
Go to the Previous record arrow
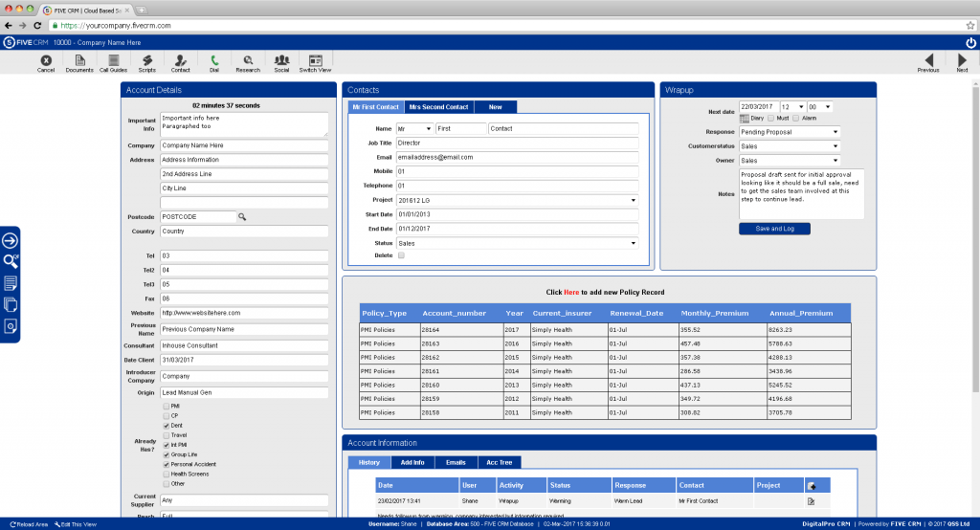tap(928, 62)
